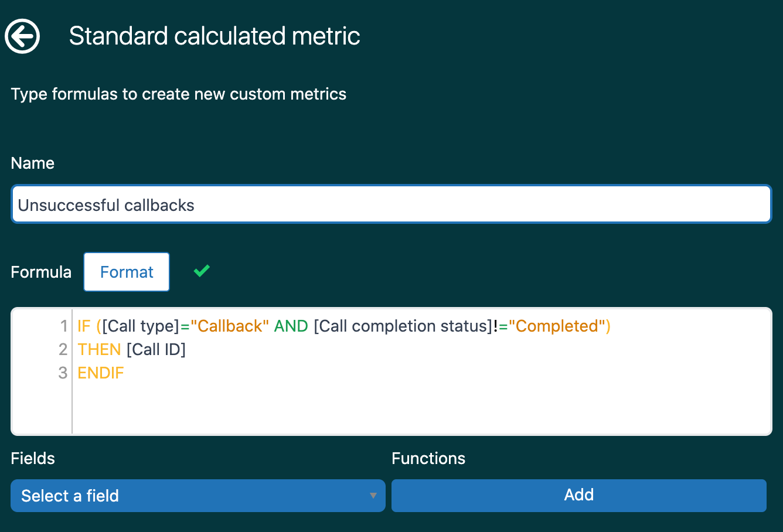
Task: Click the Standard calculated metric heading
Action: coord(215,36)
